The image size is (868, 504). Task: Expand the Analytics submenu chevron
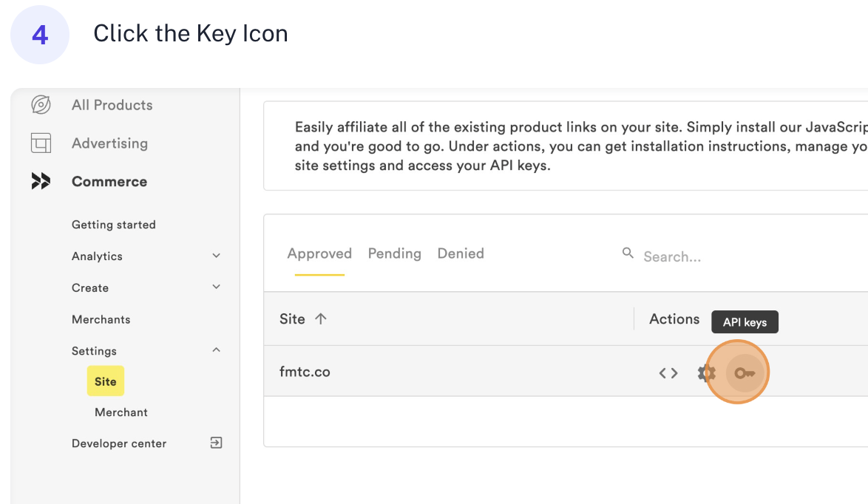tap(217, 256)
